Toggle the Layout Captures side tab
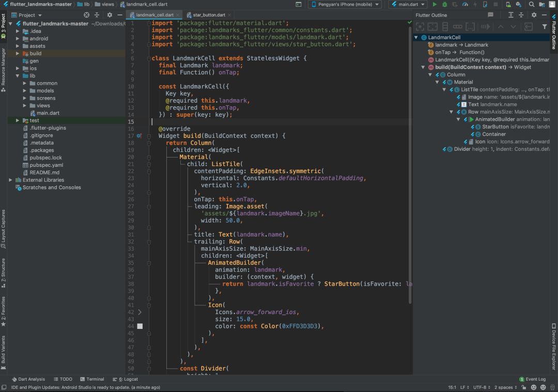558x392 pixels. coord(3,228)
